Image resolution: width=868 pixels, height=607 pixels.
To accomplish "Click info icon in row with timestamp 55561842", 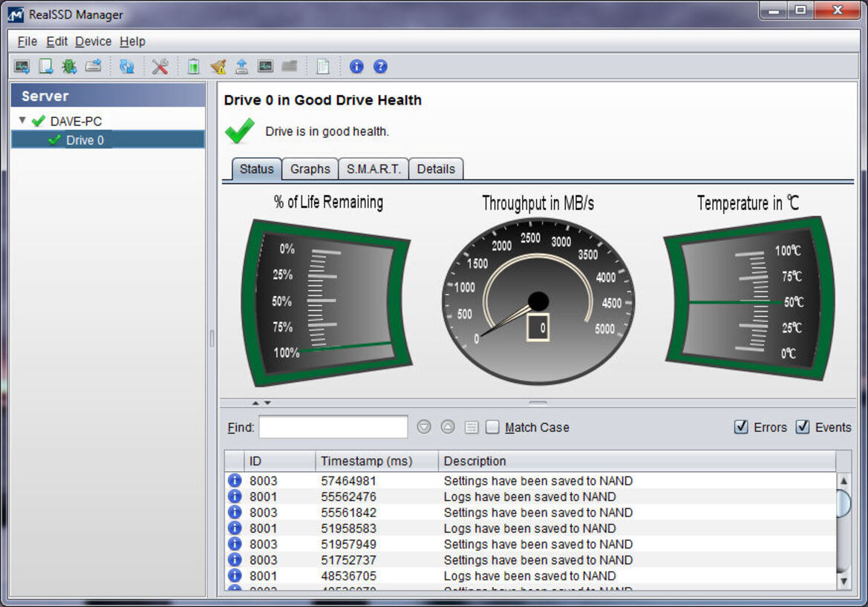I will click(235, 512).
